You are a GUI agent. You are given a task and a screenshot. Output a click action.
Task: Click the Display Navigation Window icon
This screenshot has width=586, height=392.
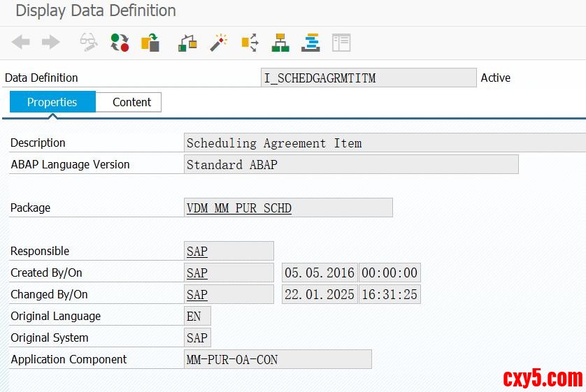pos(310,43)
